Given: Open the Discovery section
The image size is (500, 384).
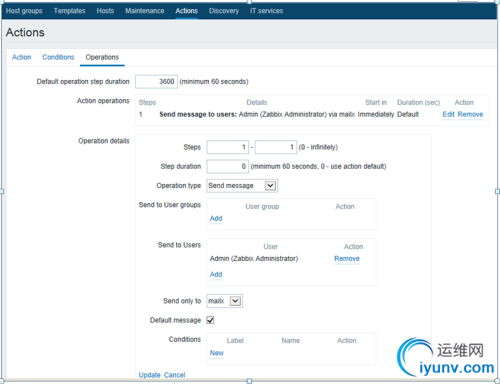Looking at the screenshot, I should click(224, 11).
